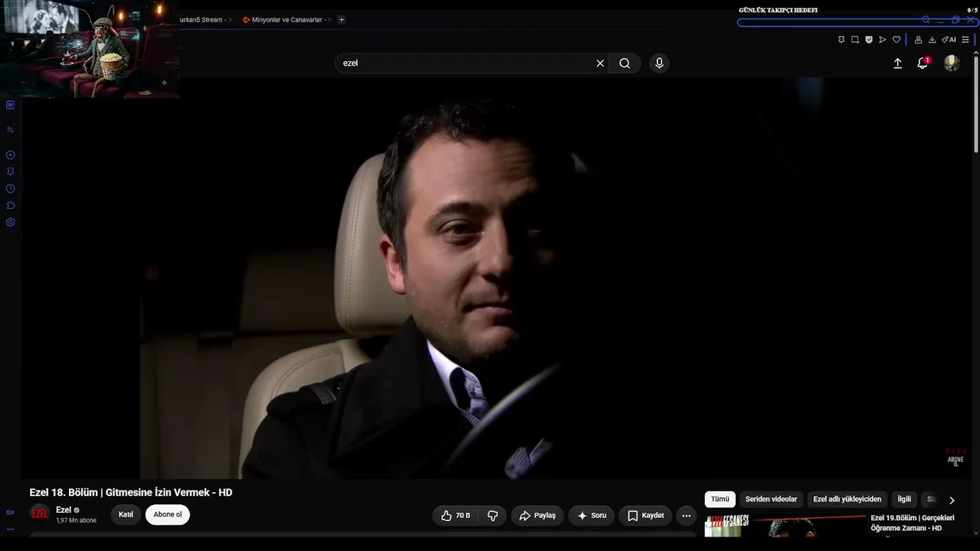
Task: Take a snapshot with the browser capture icon
Action: tap(855, 40)
